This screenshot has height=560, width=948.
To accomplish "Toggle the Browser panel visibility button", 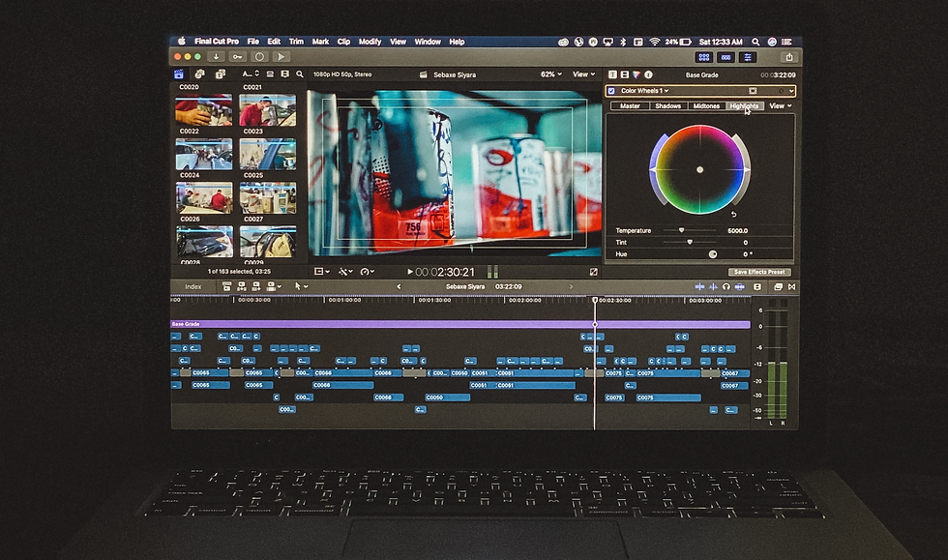I will tap(704, 57).
